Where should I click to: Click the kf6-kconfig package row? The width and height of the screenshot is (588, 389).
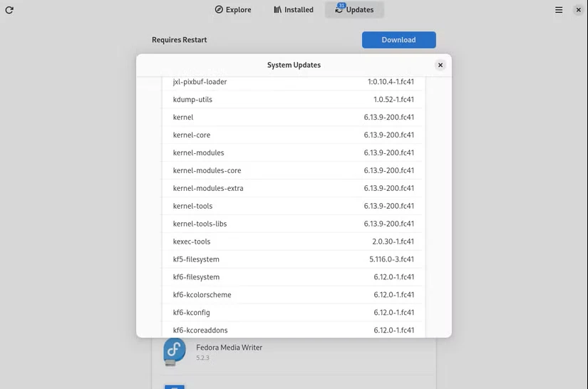(293, 313)
